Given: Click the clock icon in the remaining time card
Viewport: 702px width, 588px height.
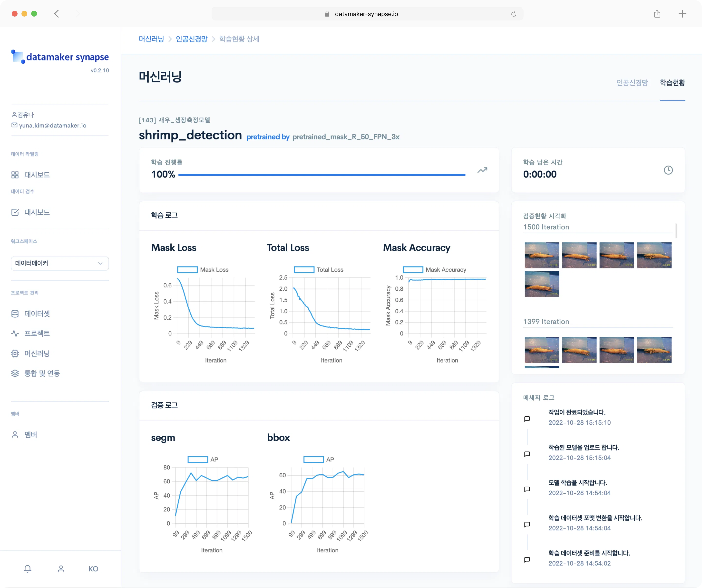Looking at the screenshot, I should 668,170.
